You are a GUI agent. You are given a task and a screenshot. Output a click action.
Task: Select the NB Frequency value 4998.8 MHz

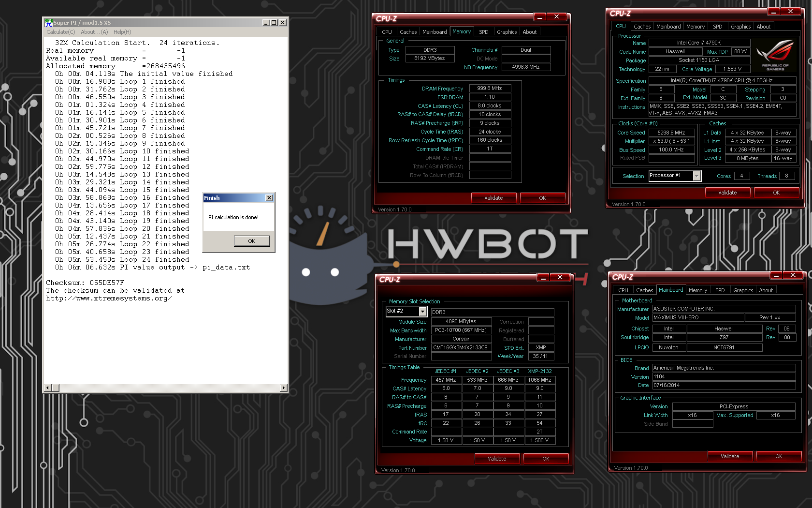tap(526, 67)
